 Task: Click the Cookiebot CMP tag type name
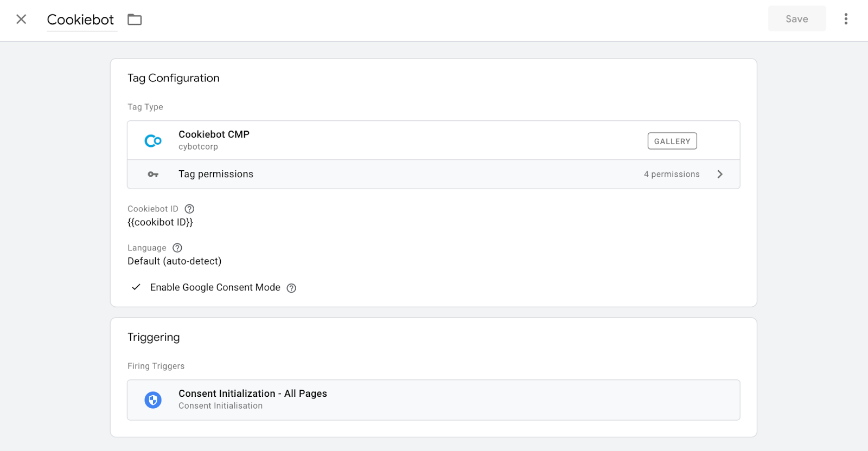point(214,134)
